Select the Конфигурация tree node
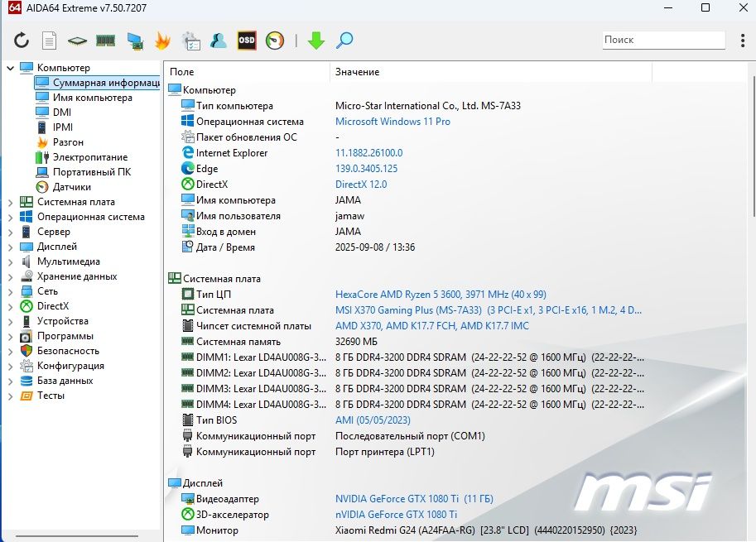 click(70, 366)
